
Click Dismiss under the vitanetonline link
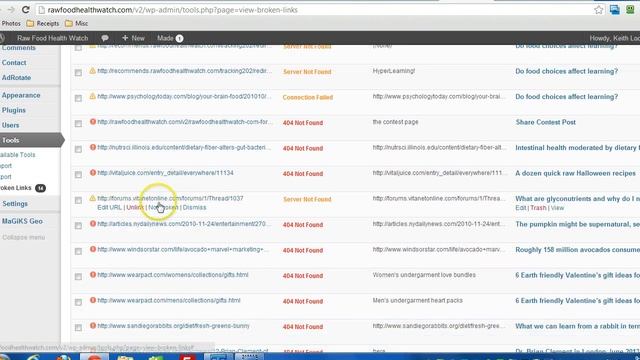pos(194,207)
